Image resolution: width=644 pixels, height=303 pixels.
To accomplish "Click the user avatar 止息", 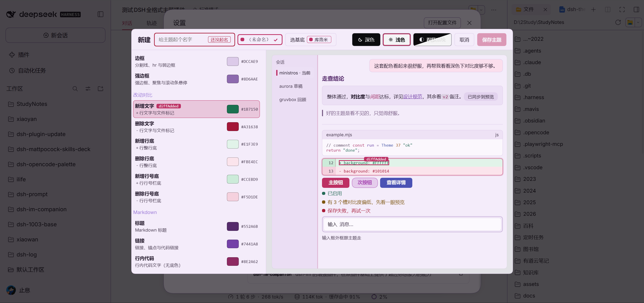I will [x=11, y=290].
